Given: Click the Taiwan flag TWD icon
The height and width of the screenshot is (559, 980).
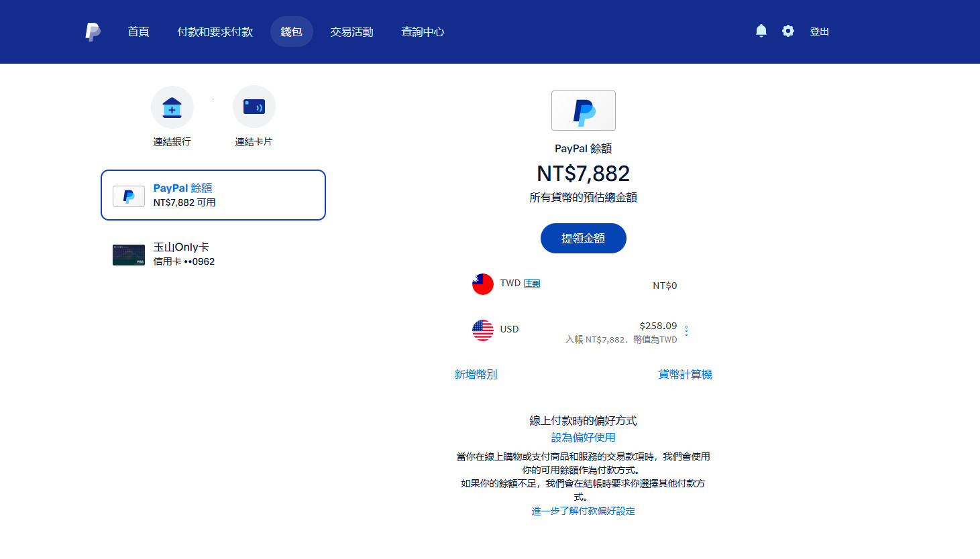Looking at the screenshot, I should [x=482, y=284].
